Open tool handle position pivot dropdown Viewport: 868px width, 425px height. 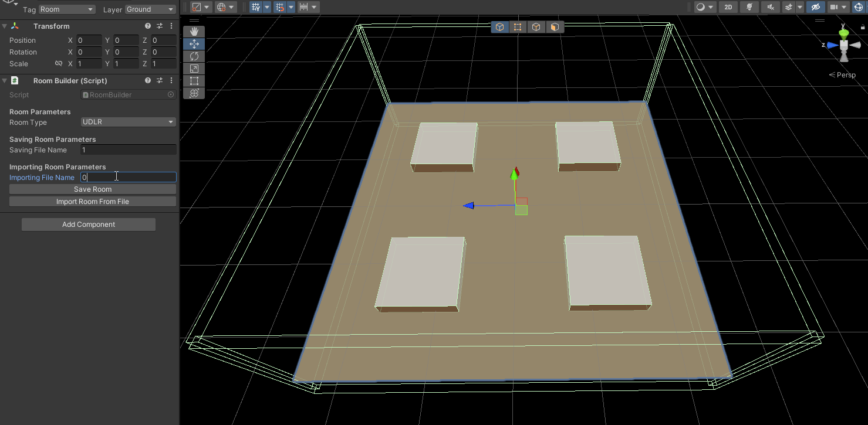(201, 7)
